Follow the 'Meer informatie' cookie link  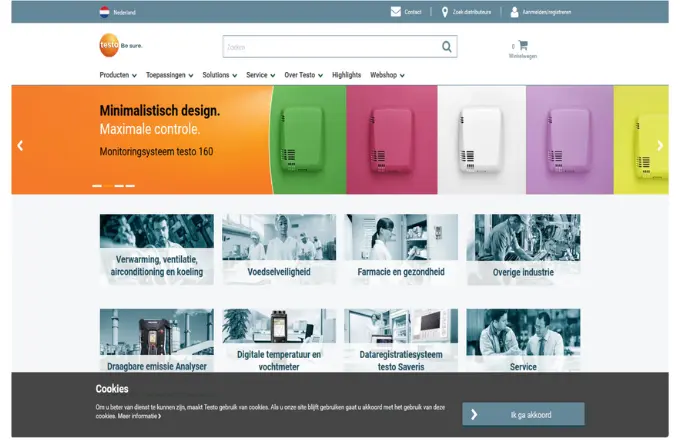coord(140,416)
